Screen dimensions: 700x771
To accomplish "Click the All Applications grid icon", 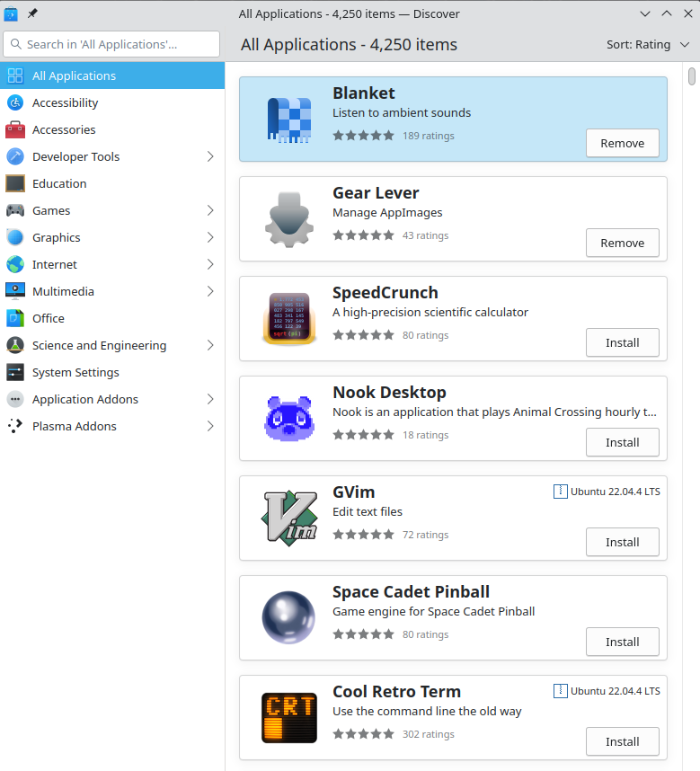I will pyautogui.click(x=15, y=75).
